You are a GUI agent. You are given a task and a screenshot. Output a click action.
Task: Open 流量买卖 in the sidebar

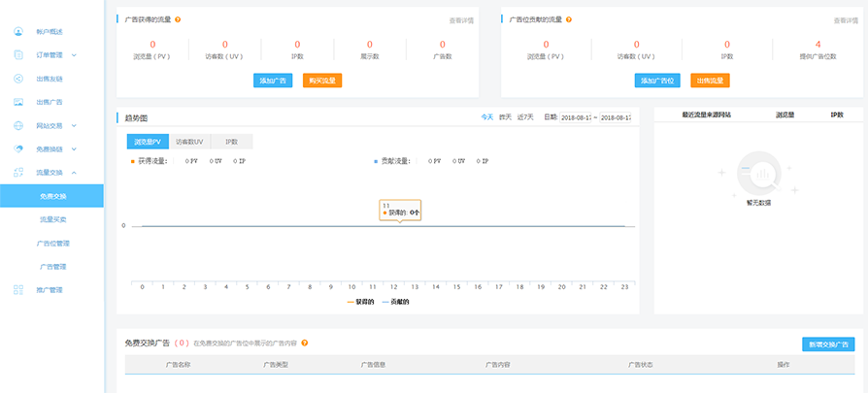click(x=53, y=219)
